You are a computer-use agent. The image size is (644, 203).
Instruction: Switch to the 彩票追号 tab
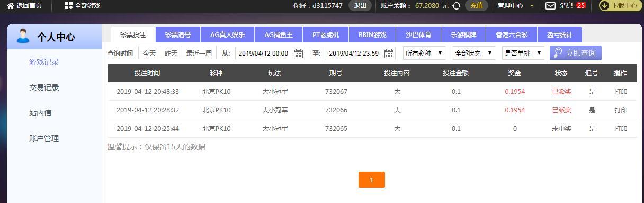[x=178, y=35]
